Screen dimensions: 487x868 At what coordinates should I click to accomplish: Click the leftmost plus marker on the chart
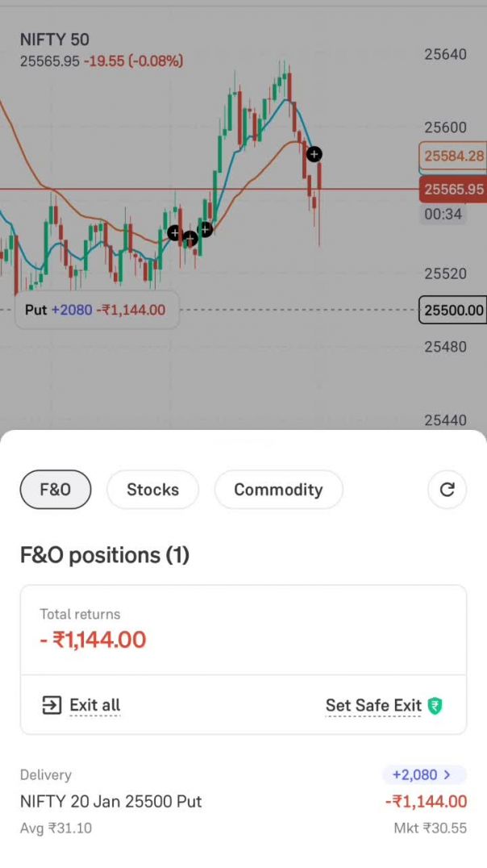[174, 233]
